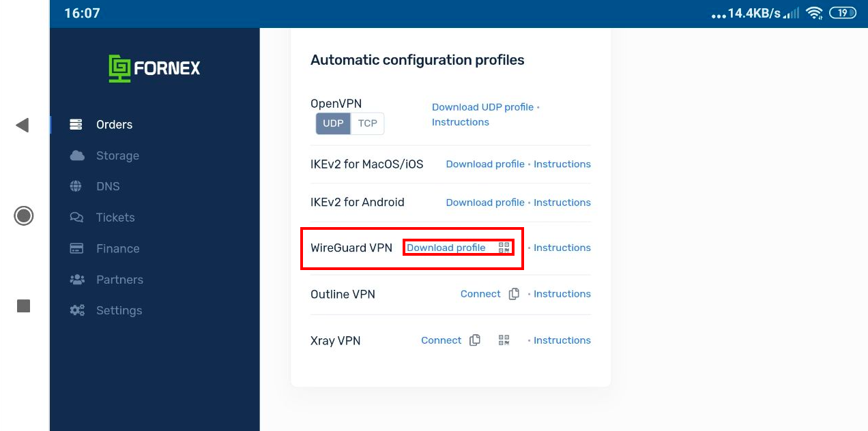
Task: Open WireGuard VPN instructions
Action: 562,248
